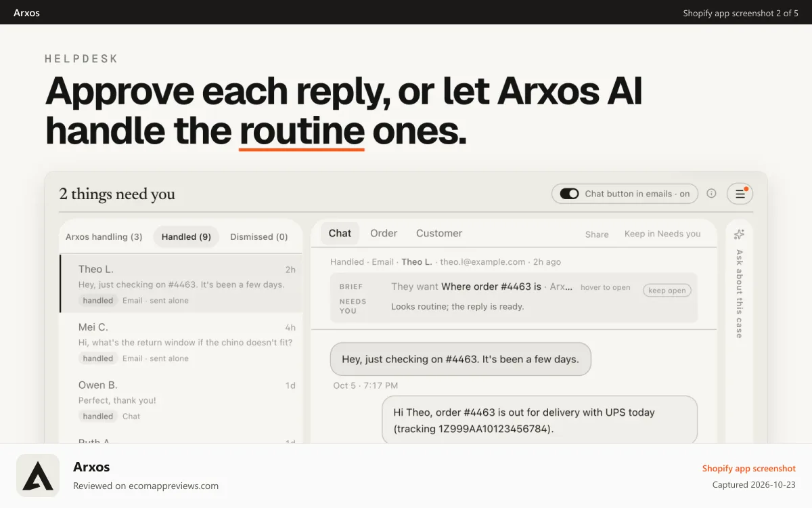Click the keep open pill button
The height and width of the screenshot is (508, 812).
click(x=667, y=291)
